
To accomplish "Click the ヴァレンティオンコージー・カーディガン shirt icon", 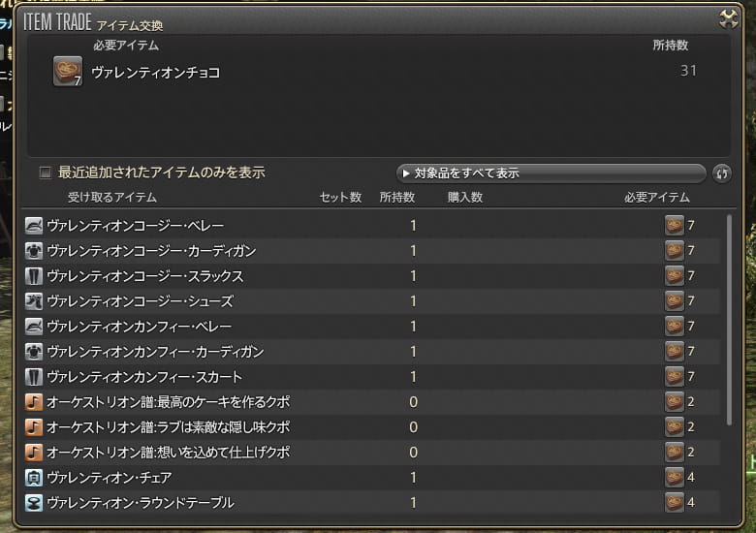I will click(x=34, y=251).
